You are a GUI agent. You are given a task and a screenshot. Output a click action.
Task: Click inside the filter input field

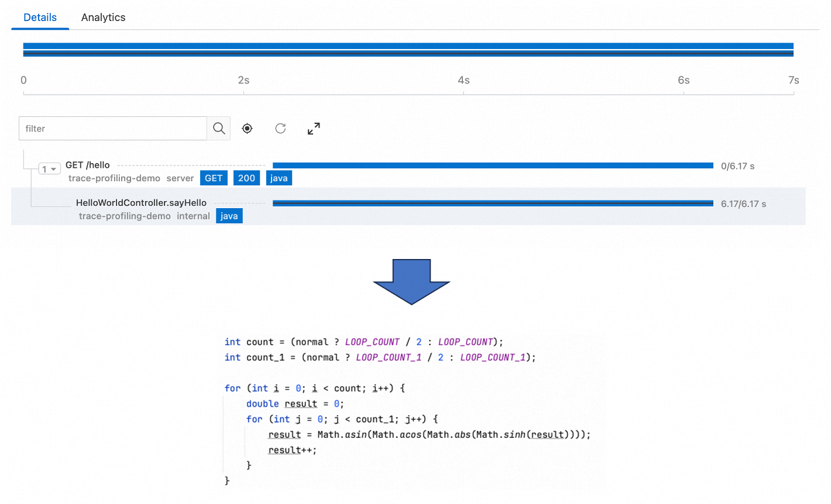111,128
